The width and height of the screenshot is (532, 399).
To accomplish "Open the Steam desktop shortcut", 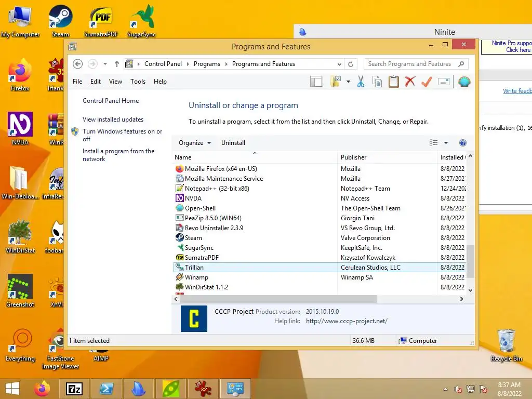I will (60, 21).
